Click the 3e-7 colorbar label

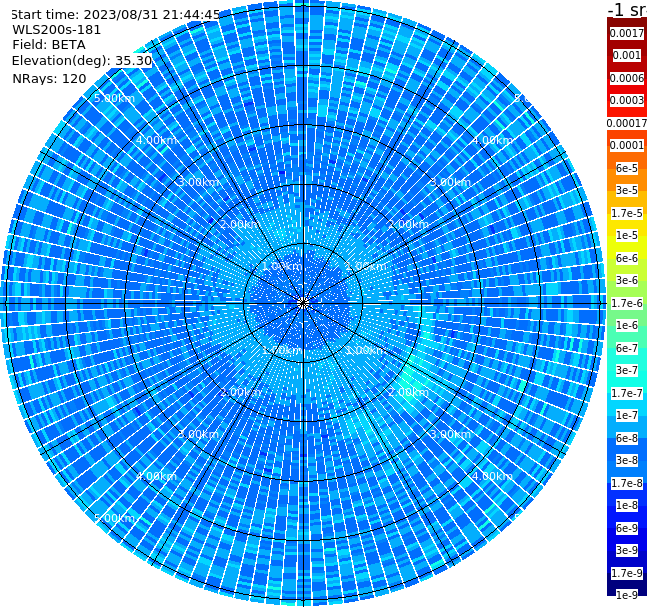(x=627, y=370)
